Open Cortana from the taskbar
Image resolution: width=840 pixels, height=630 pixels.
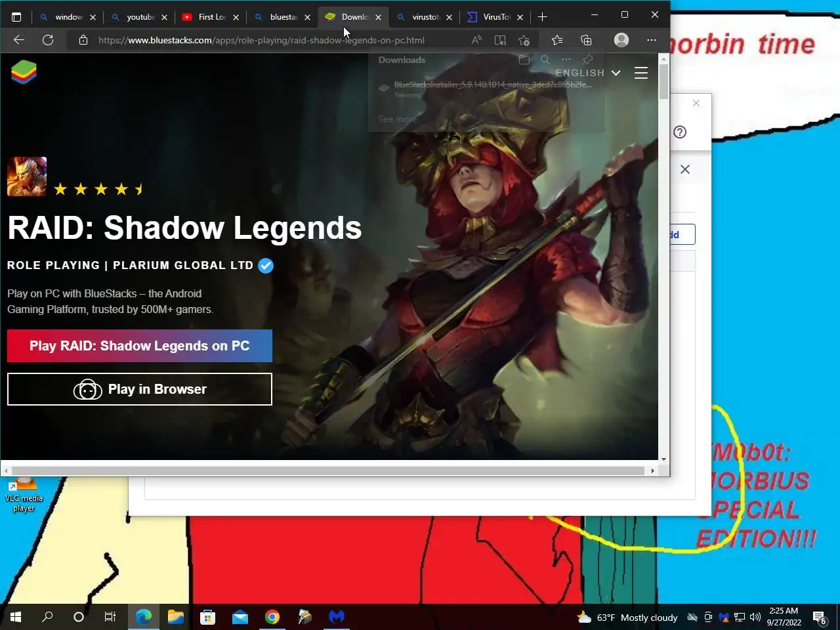[x=79, y=617]
